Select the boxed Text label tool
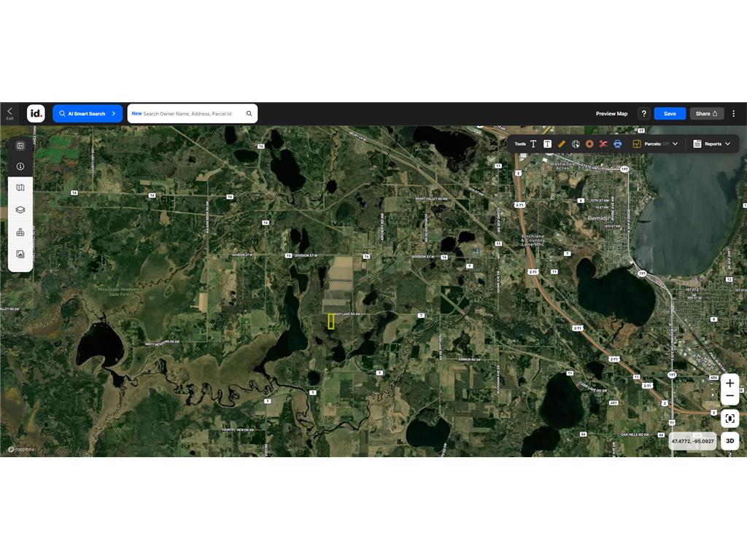The height and width of the screenshot is (560, 747). (x=547, y=144)
